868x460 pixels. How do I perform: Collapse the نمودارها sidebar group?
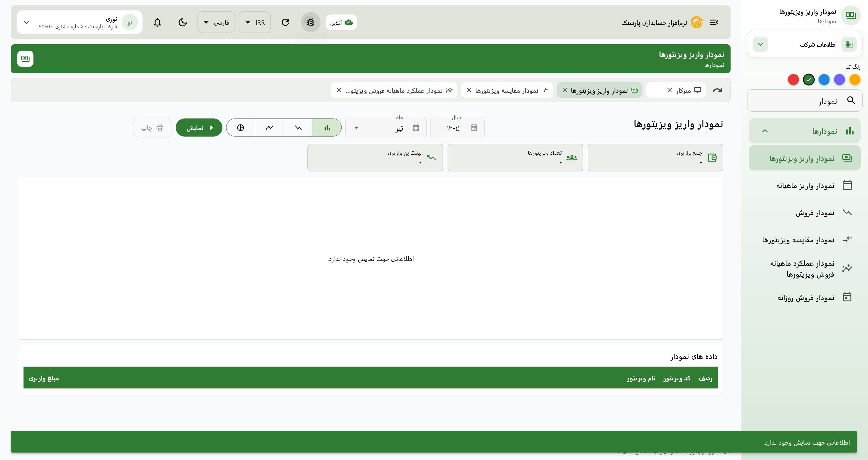click(805, 131)
